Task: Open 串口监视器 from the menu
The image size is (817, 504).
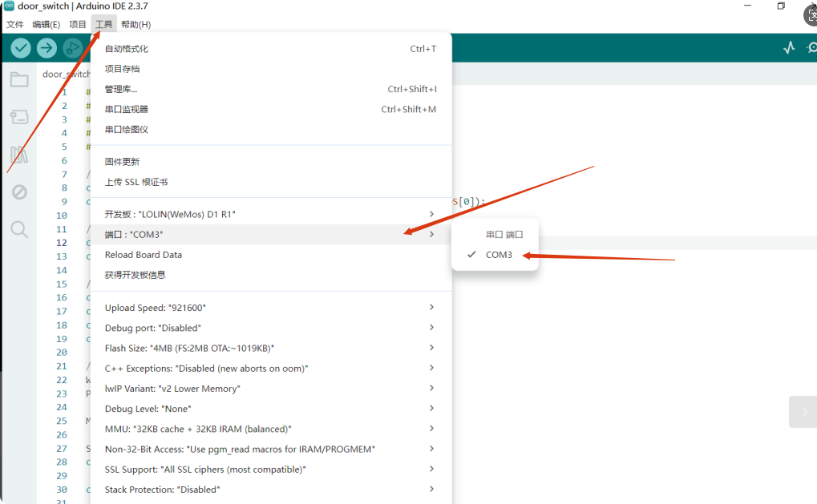Action: point(127,109)
